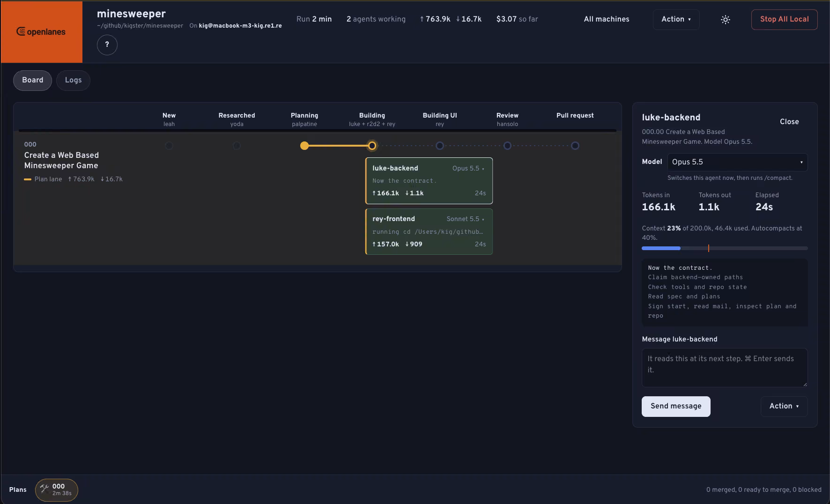Click the Plan lane legend label
This screenshot has height=504, width=830.
[48, 179]
